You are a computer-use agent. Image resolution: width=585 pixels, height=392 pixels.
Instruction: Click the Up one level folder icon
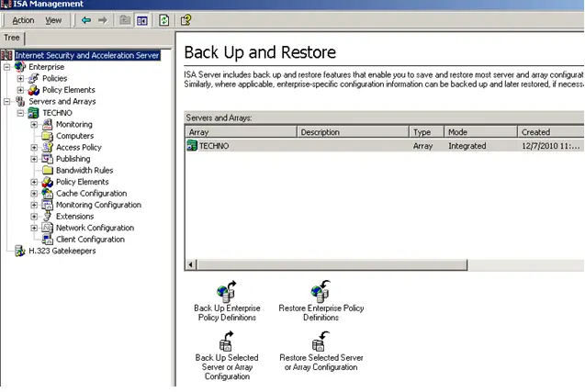pyautogui.click(x=125, y=20)
